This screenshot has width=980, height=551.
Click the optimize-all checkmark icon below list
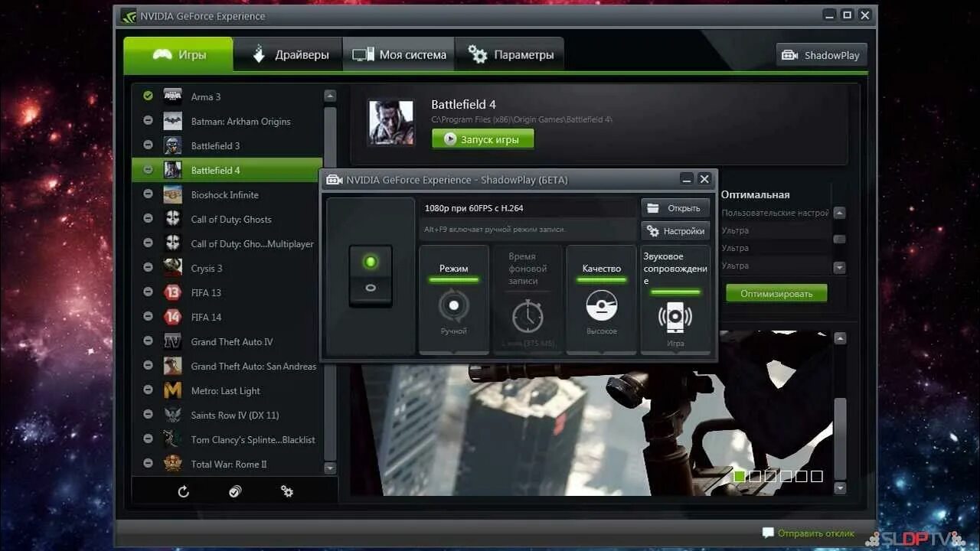235,491
